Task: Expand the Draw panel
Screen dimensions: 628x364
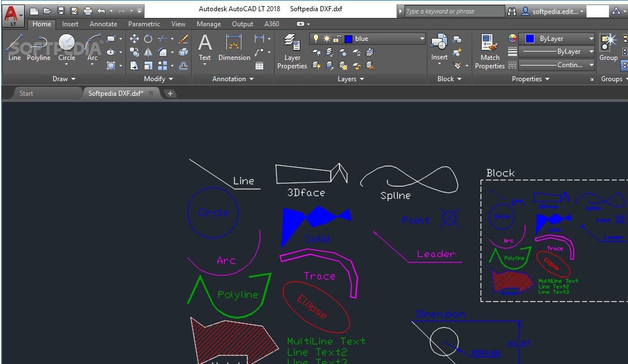Action: click(x=64, y=79)
